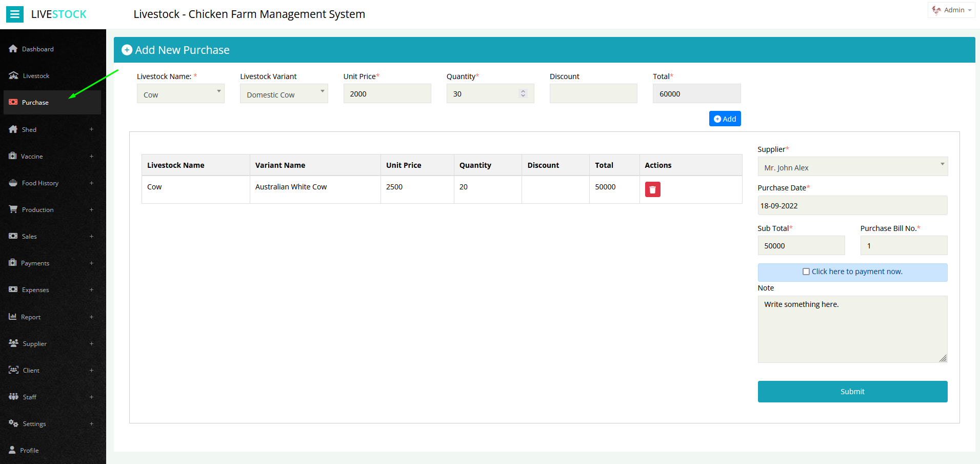Submit the purchase form
The image size is (980, 464).
pyautogui.click(x=852, y=391)
